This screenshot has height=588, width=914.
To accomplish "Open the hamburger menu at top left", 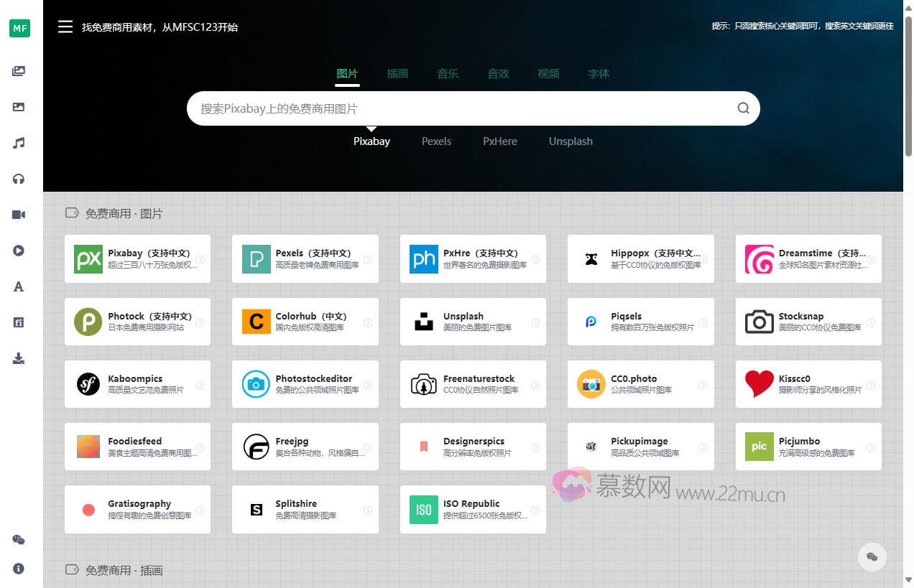I will pos(65,27).
